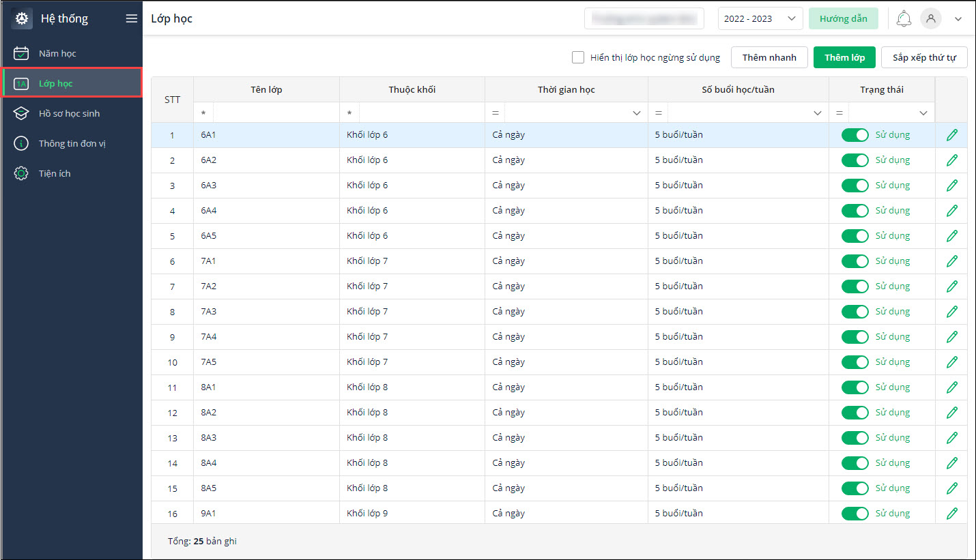Open Thời gian học filter operator selector
The image size is (976, 560).
[x=496, y=113]
